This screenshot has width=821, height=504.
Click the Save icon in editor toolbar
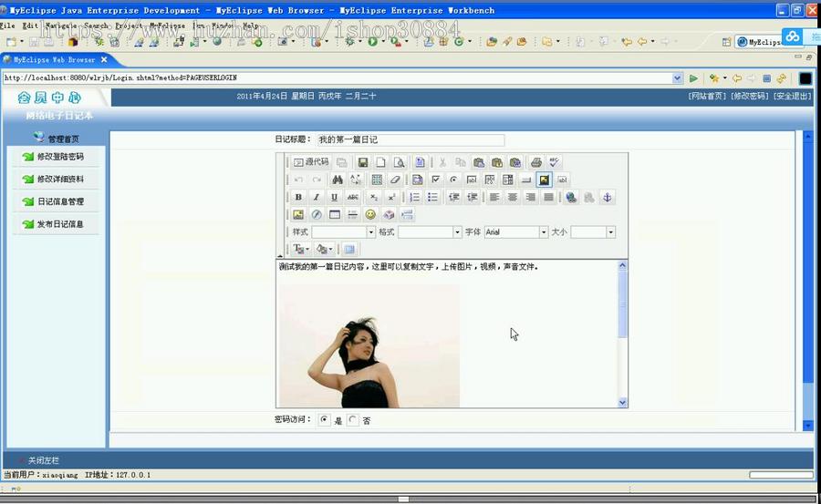point(362,162)
